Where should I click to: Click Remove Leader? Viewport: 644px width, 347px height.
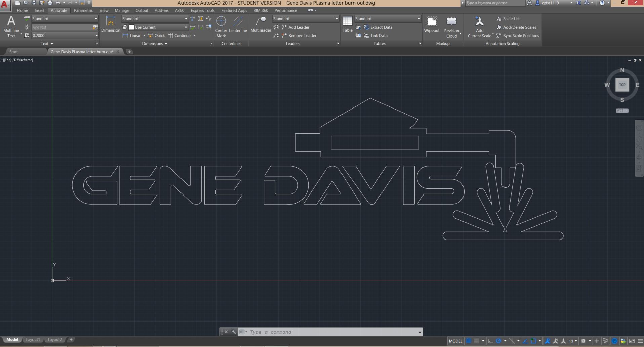(299, 35)
